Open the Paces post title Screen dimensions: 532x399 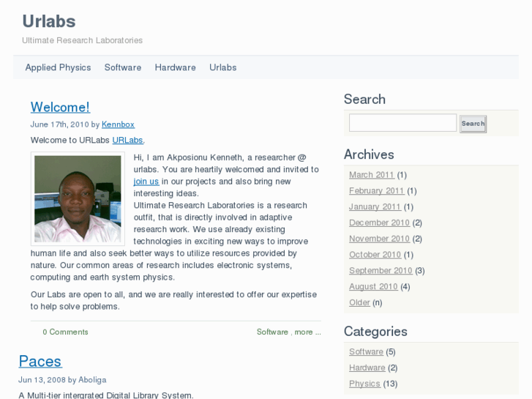[40, 361]
